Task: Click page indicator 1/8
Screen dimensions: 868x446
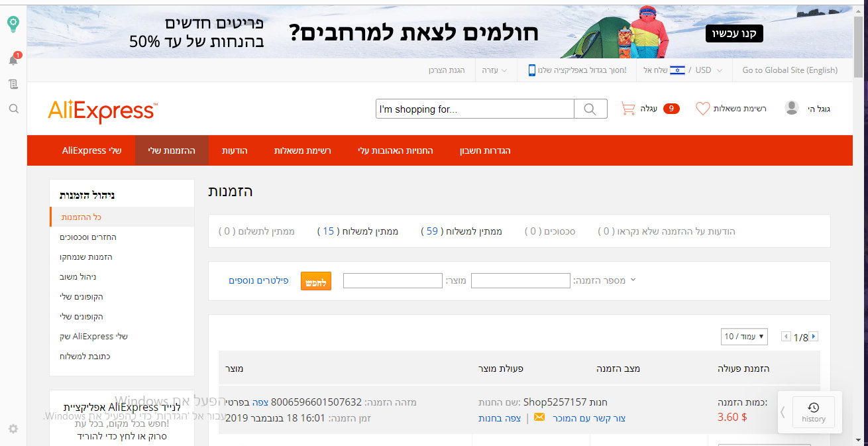Action: coord(800,337)
